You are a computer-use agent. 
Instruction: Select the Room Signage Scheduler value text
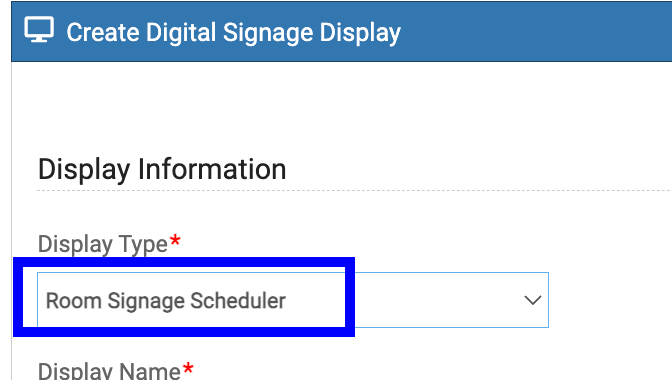165,301
